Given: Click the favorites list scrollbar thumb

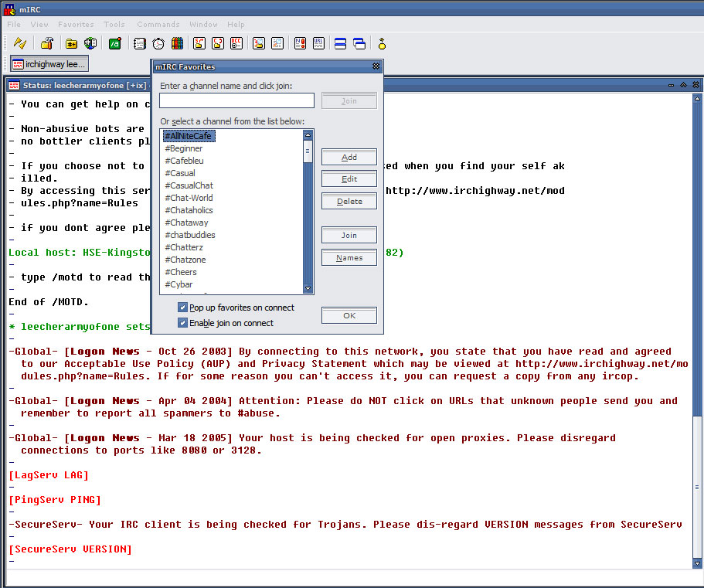Looking at the screenshot, I should 308,151.
